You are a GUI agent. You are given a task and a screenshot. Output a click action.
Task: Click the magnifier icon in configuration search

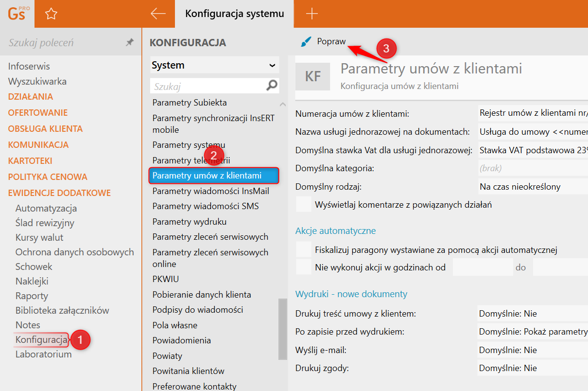[272, 86]
